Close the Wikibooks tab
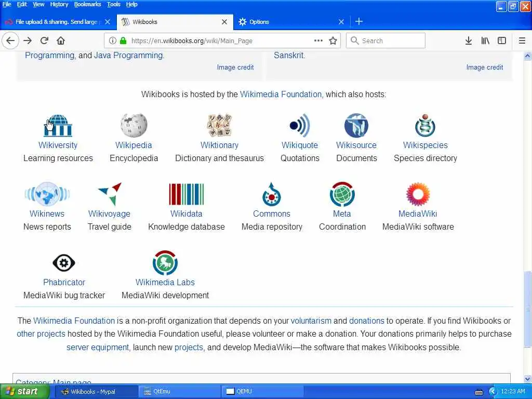This screenshot has width=532, height=399. 224,22
